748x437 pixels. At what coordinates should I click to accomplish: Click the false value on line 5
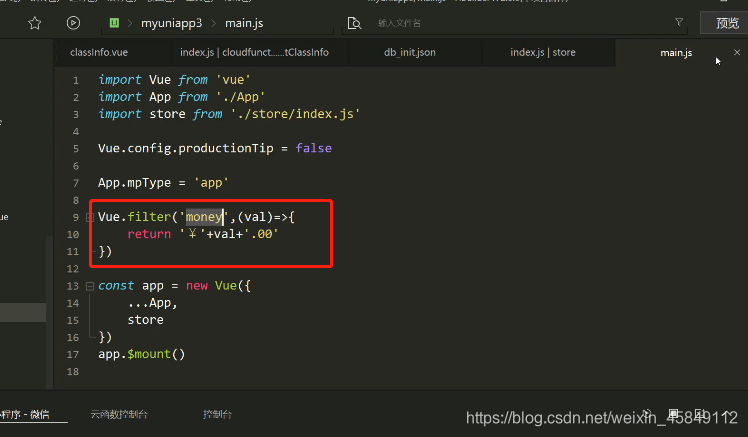tap(313, 148)
